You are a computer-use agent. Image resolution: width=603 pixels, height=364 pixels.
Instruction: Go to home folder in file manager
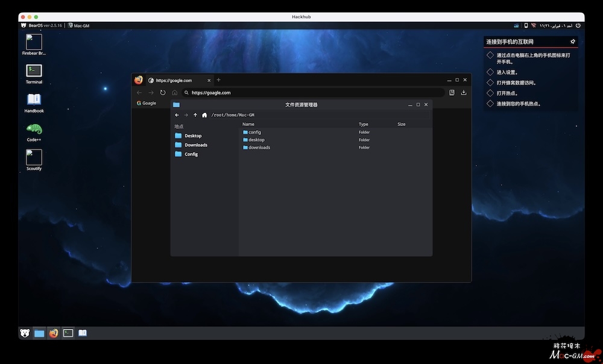(x=204, y=115)
